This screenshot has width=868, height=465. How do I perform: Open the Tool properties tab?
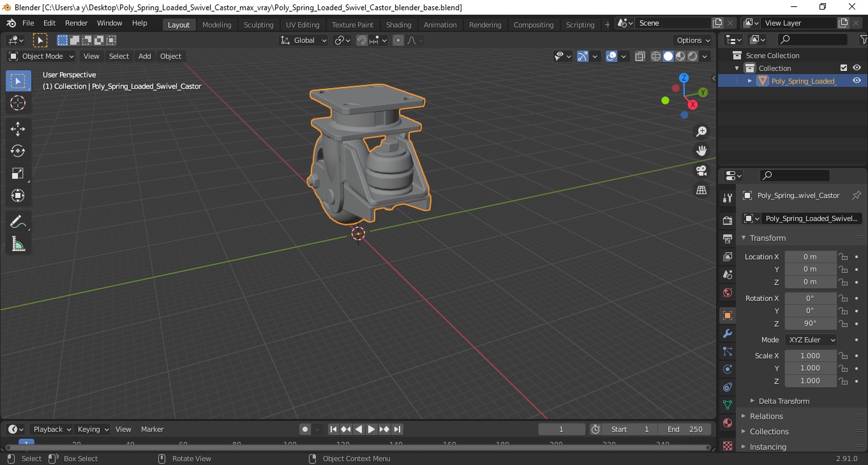click(728, 198)
